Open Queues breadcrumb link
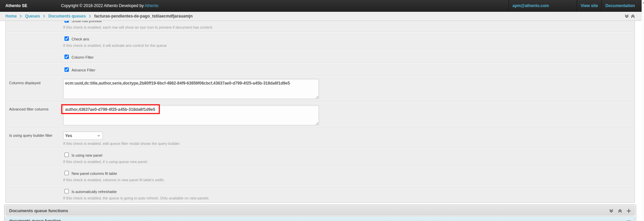 32,16
